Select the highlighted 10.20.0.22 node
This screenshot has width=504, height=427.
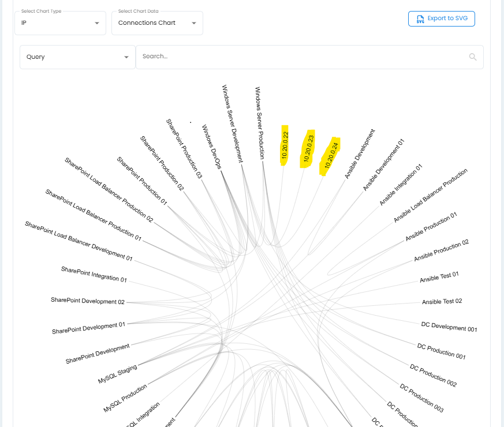[285, 145]
